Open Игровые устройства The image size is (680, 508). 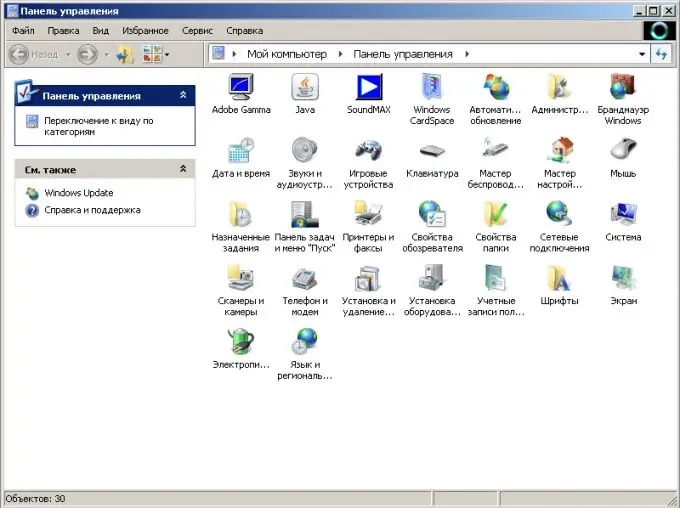pos(369,163)
